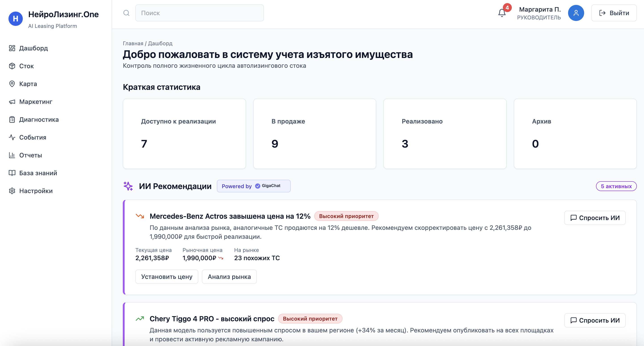Select the Карта map icon
Image resolution: width=644 pixels, height=346 pixels.
pyautogui.click(x=12, y=84)
